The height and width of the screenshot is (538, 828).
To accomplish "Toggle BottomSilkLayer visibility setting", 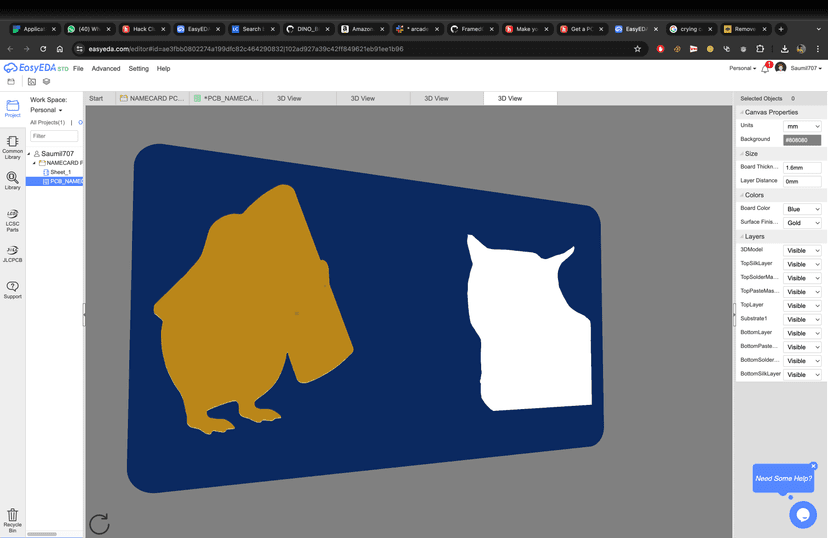I will 802,375.
